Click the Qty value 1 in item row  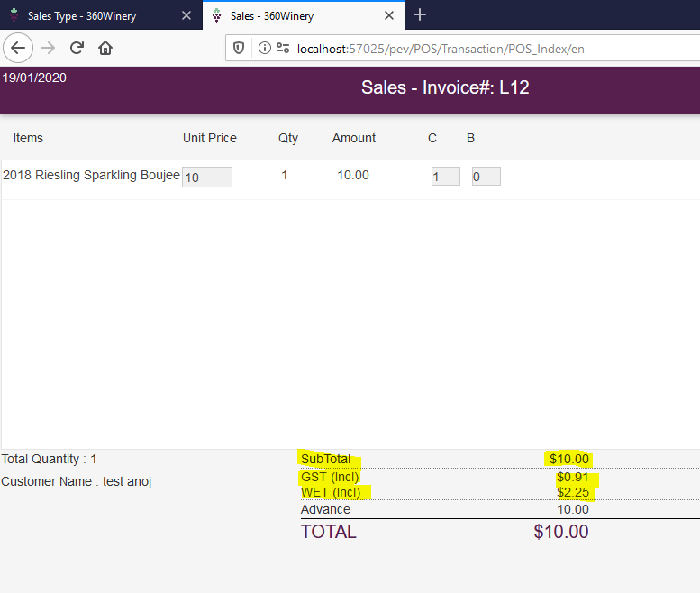285,175
